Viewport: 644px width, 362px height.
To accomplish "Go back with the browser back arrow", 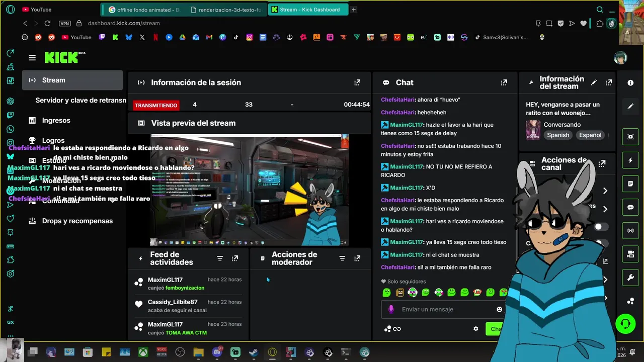I will point(25,23).
